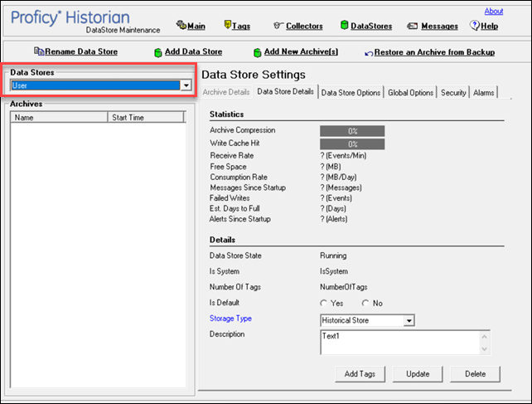Click the Est. Days to Full label
This screenshot has width=532, height=404.
click(235, 208)
